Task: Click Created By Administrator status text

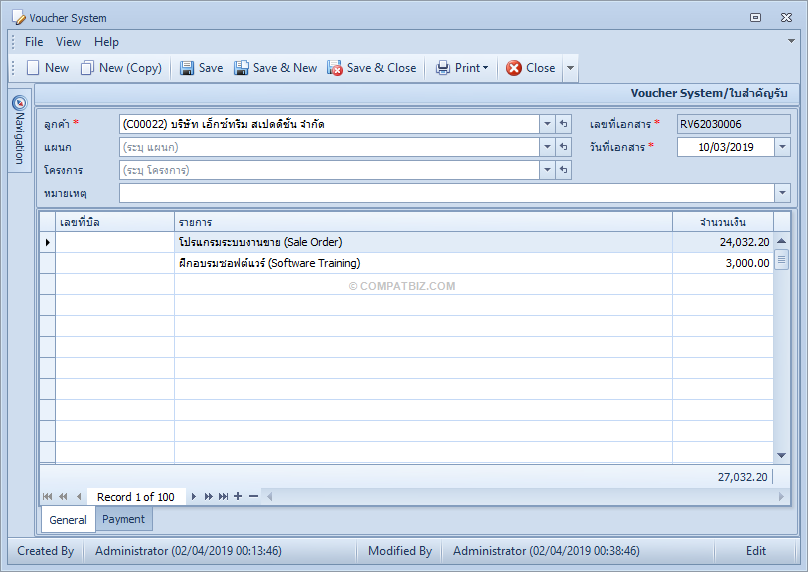Action: pyautogui.click(x=188, y=551)
